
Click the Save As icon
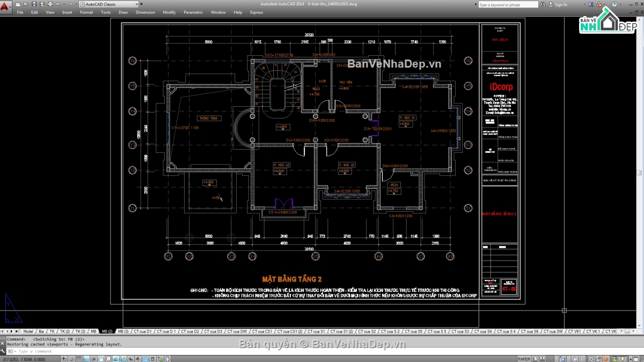click(42, 4)
